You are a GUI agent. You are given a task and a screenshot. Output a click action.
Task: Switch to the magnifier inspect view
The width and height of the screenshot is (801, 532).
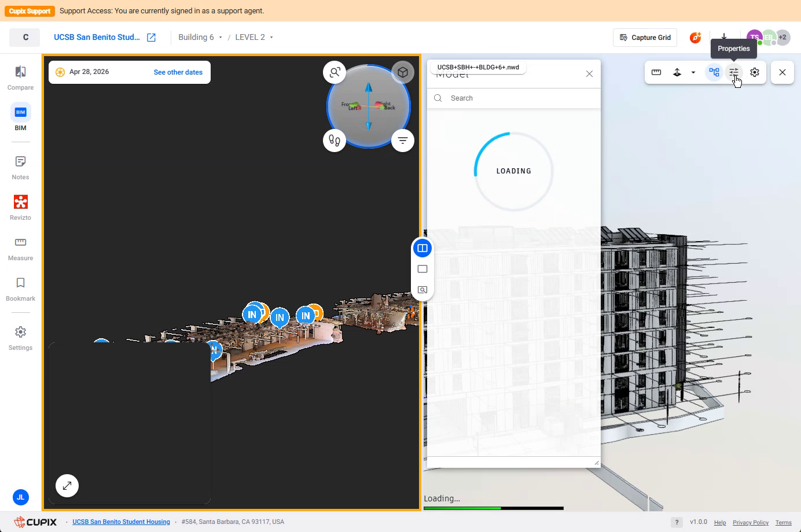pos(422,290)
